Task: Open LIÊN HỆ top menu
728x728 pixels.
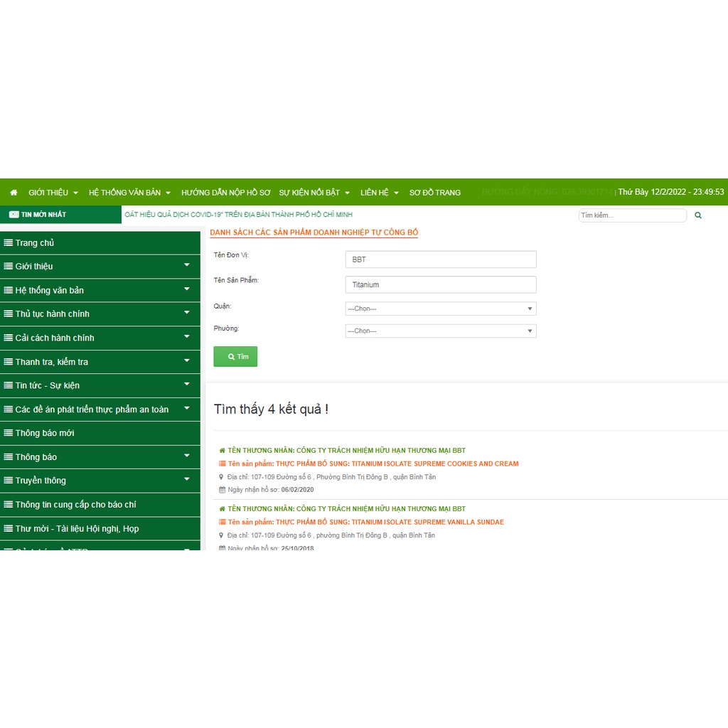Action: 380,192
